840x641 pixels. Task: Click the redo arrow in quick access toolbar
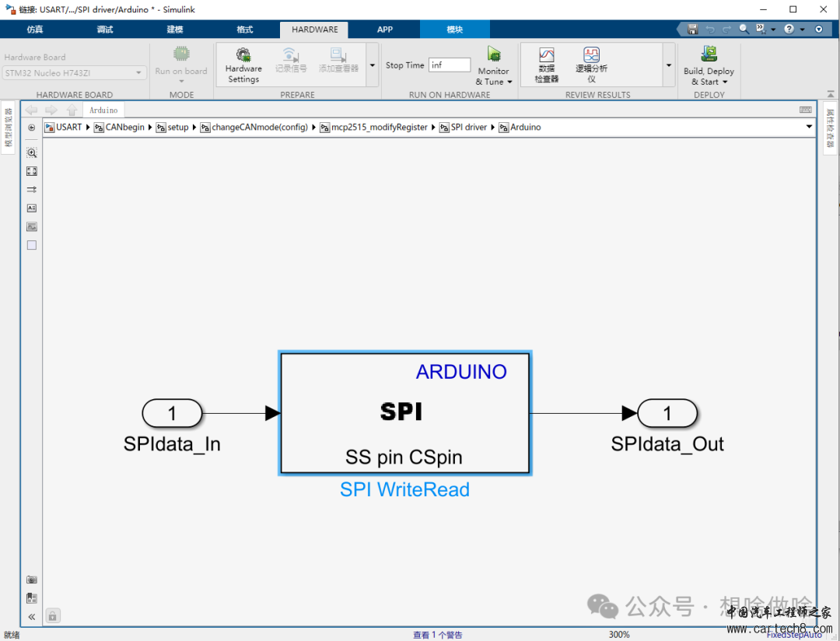coord(726,30)
